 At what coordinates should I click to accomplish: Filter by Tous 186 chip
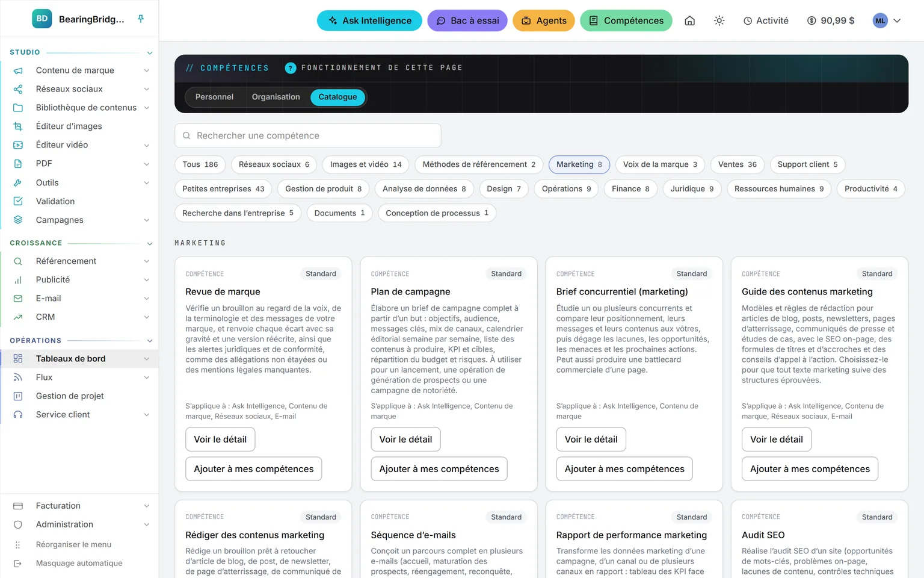coord(200,164)
